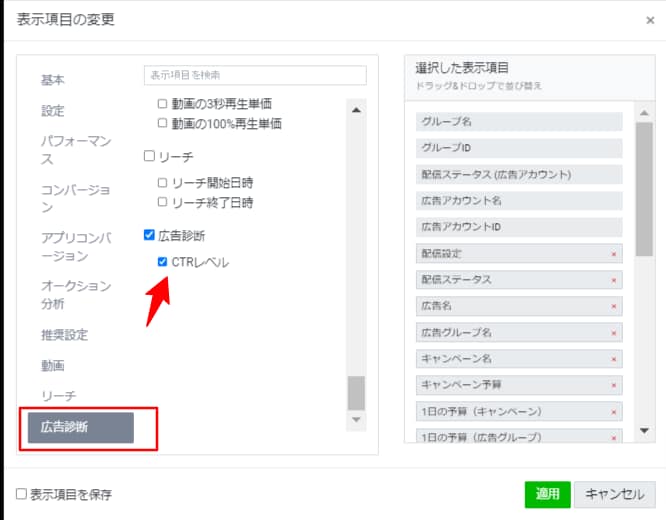Remove キャンペーン名 from the list
This screenshot has height=520, width=666.
pyautogui.click(x=613, y=358)
